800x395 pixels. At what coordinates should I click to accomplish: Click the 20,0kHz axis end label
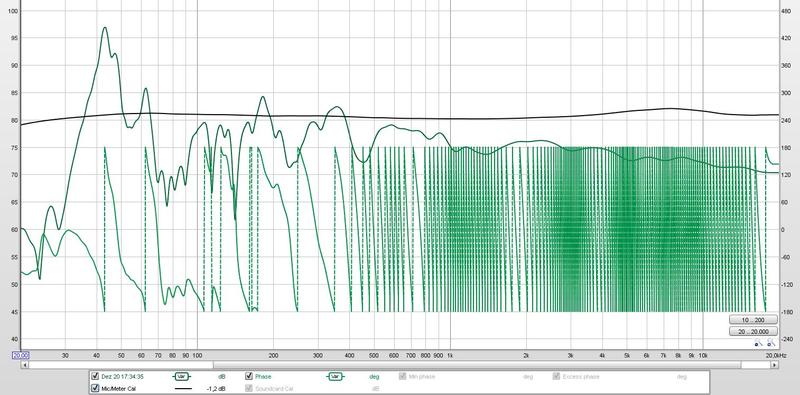pos(777,355)
